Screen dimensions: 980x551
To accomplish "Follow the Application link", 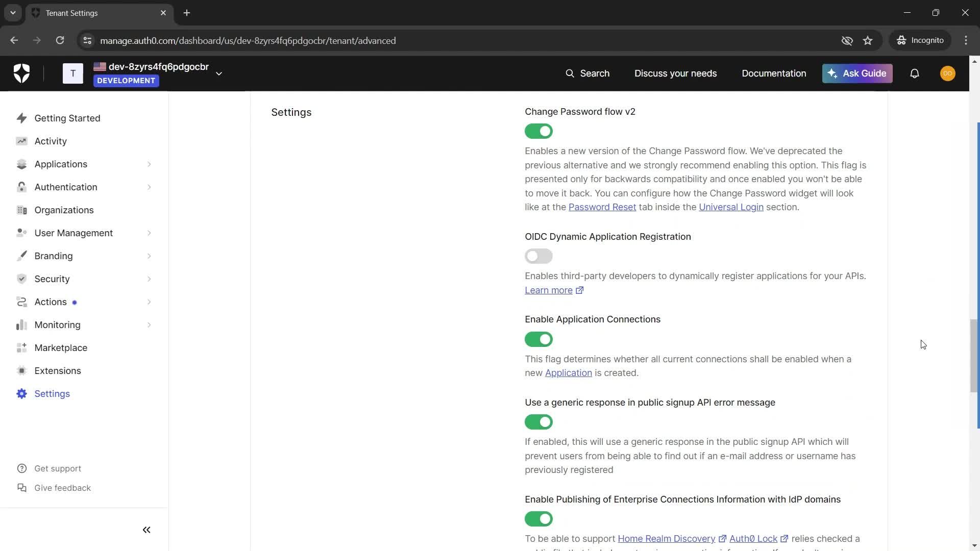I will tap(568, 373).
